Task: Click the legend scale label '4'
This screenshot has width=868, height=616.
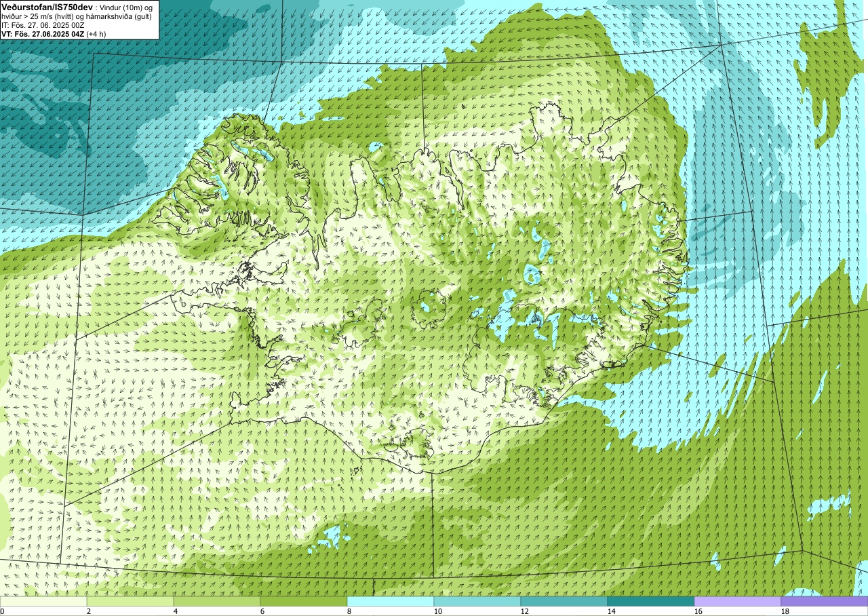Action: (x=176, y=611)
